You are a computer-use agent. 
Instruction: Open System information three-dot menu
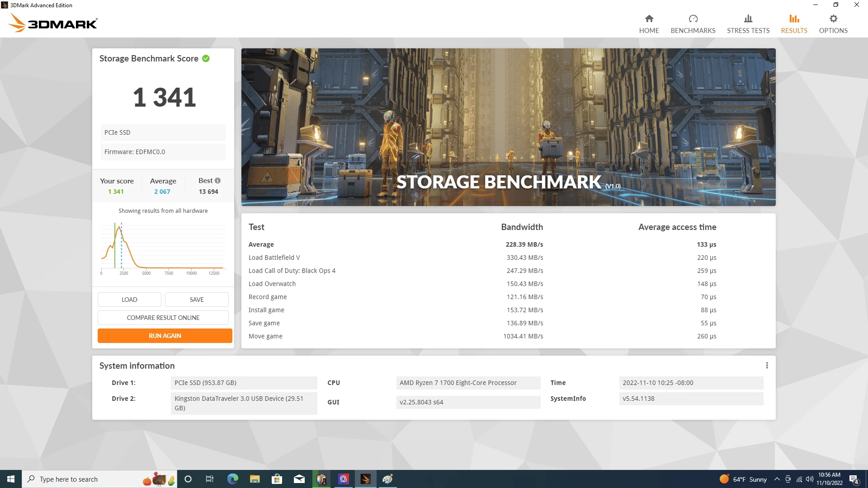tap(767, 365)
